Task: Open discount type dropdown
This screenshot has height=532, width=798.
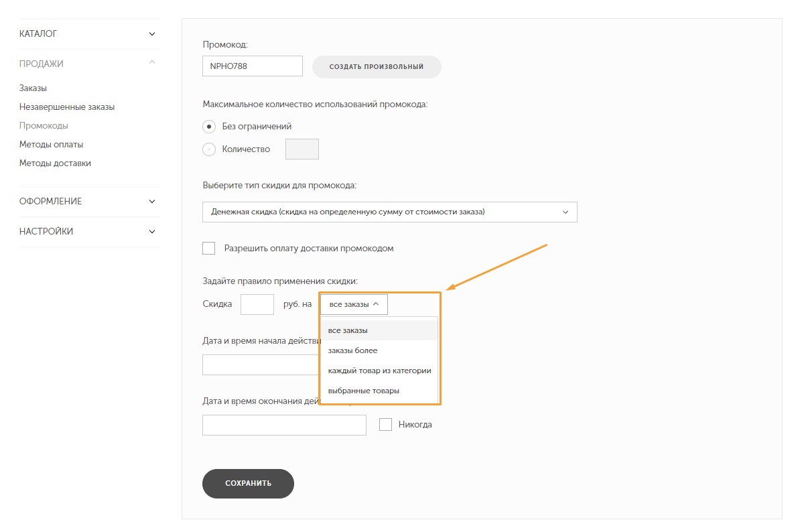Action: pos(390,212)
